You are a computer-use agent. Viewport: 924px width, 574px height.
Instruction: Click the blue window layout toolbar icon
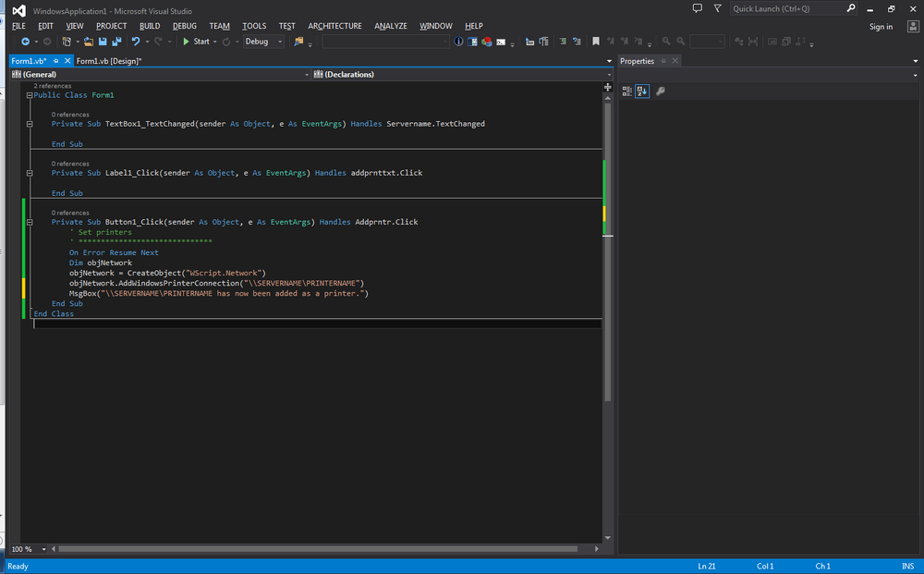point(472,42)
